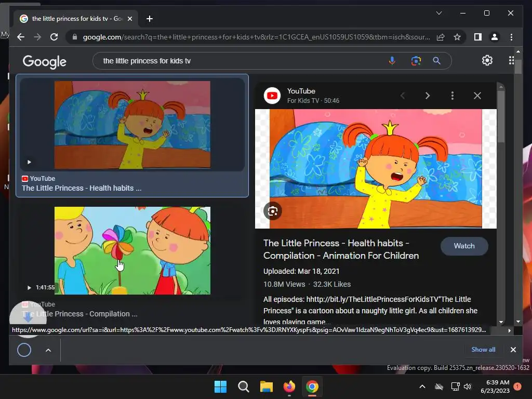Open Google quick settings gear

click(x=487, y=60)
